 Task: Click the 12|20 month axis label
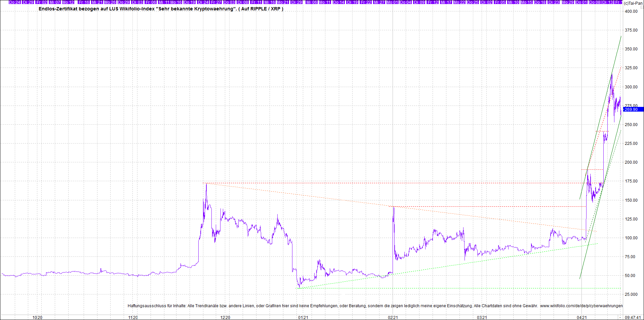pyautogui.click(x=225, y=317)
